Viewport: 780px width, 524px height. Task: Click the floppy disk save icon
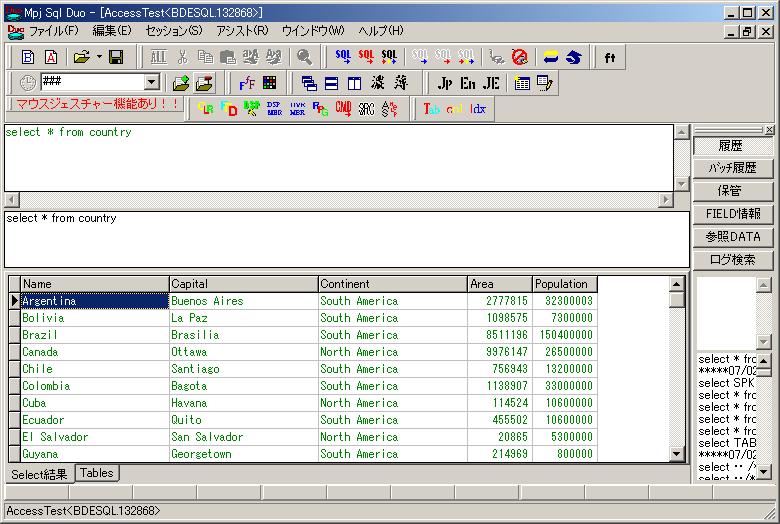click(116, 57)
